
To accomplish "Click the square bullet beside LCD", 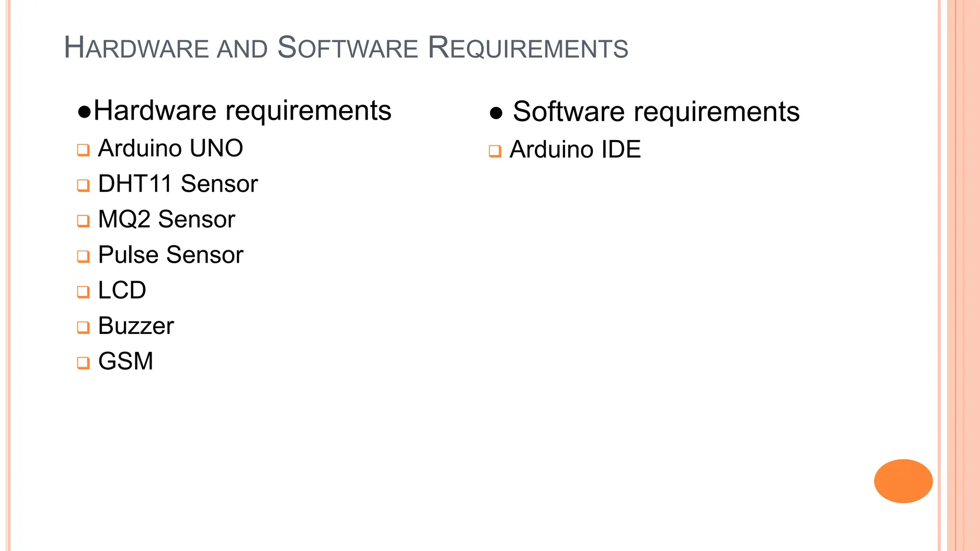I will (x=83, y=291).
